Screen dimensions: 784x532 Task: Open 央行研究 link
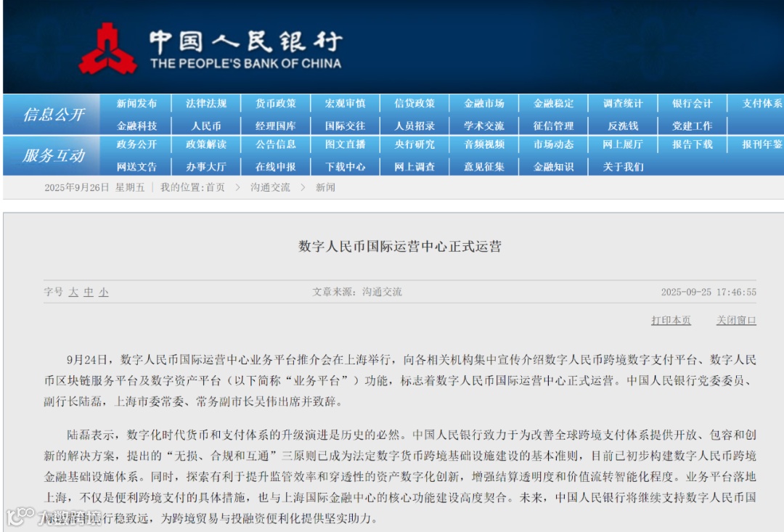pos(415,144)
